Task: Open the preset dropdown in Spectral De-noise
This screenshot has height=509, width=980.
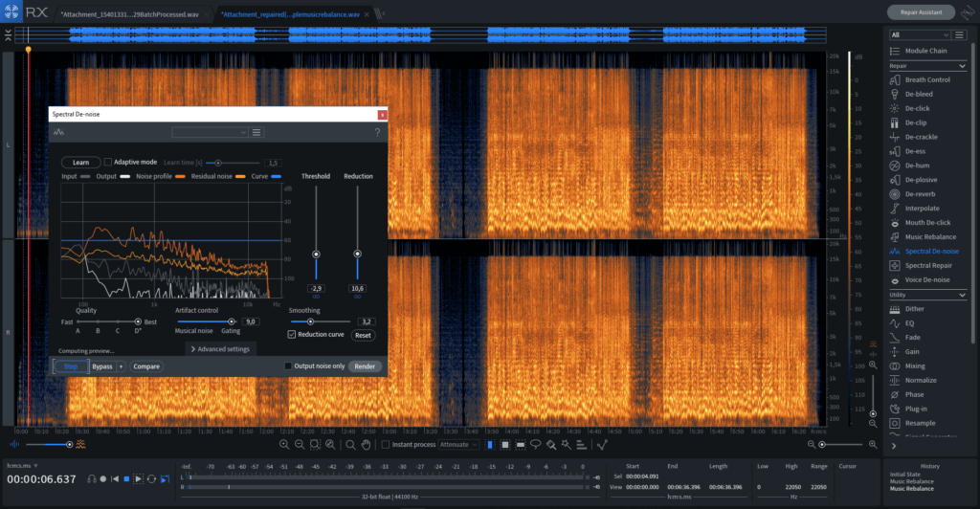Action: pos(210,132)
